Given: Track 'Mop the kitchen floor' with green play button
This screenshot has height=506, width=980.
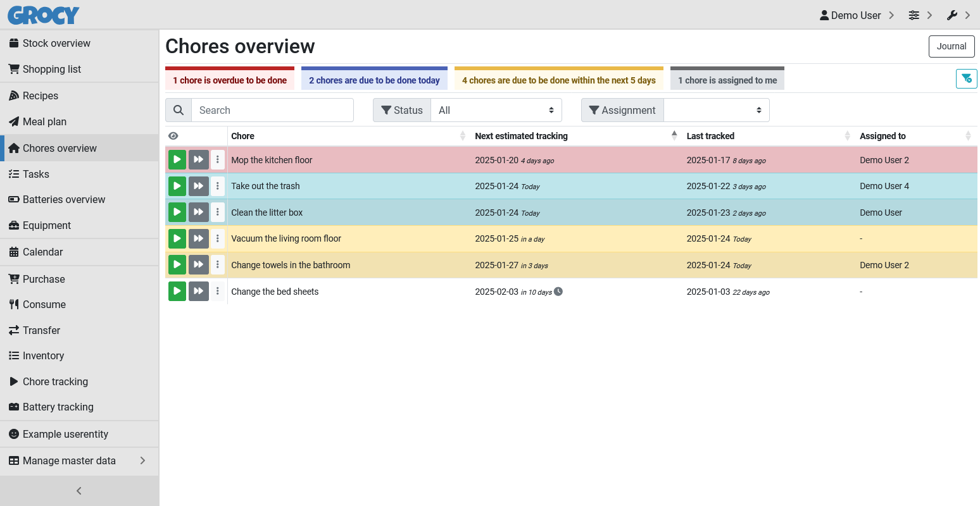Looking at the screenshot, I should pos(177,160).
